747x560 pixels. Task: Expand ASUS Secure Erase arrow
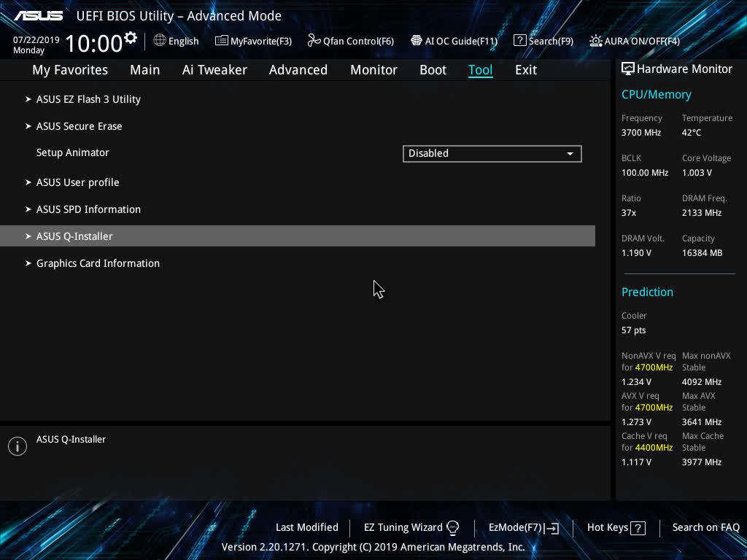[28, 126]
